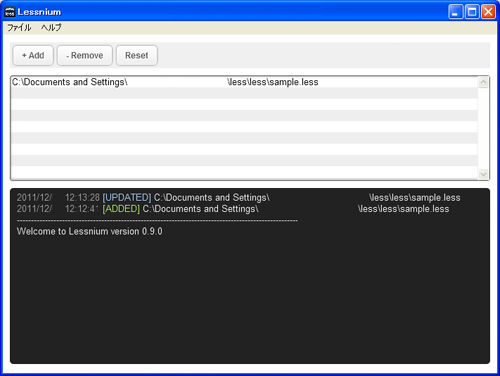The height and width of the screenshot is (376, 500).
Task: Click file list scrollbar up arrow
Action: [x=483, y=82]
